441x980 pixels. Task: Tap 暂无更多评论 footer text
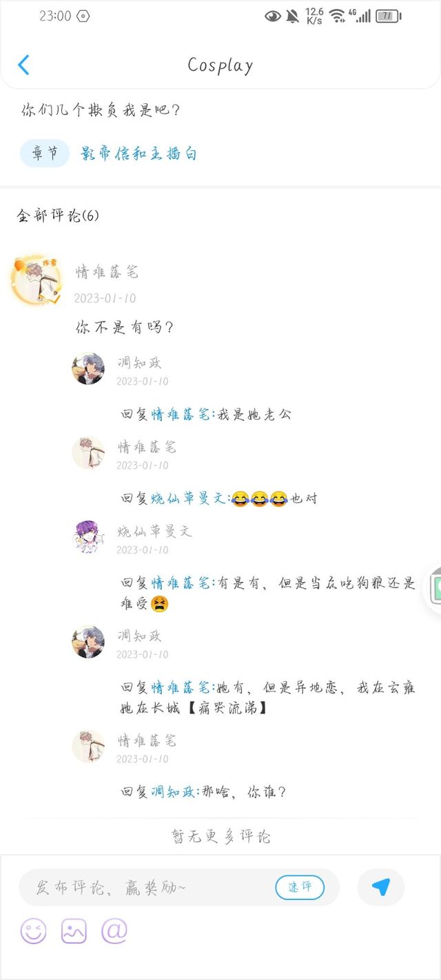point(220,837)
